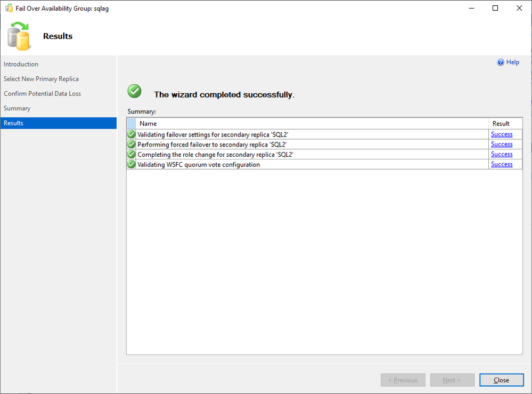
Task: Click green check beside Validating failover settings
Action: coord(132,134)
